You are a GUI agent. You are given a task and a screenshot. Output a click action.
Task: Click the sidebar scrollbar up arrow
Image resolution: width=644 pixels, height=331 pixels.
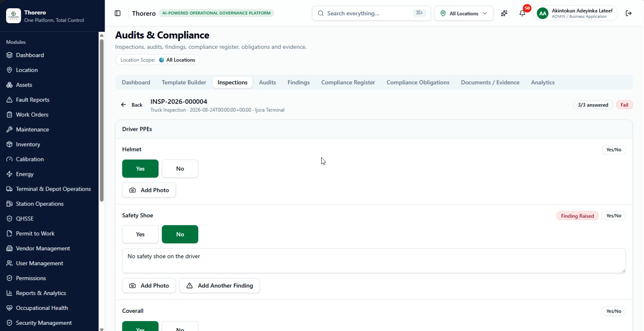[102, 35]
